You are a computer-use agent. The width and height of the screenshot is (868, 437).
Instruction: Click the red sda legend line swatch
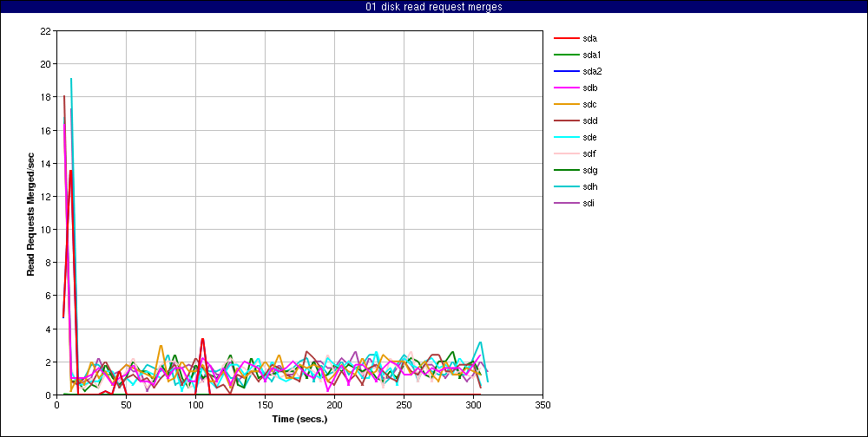(x=566, y=39)
